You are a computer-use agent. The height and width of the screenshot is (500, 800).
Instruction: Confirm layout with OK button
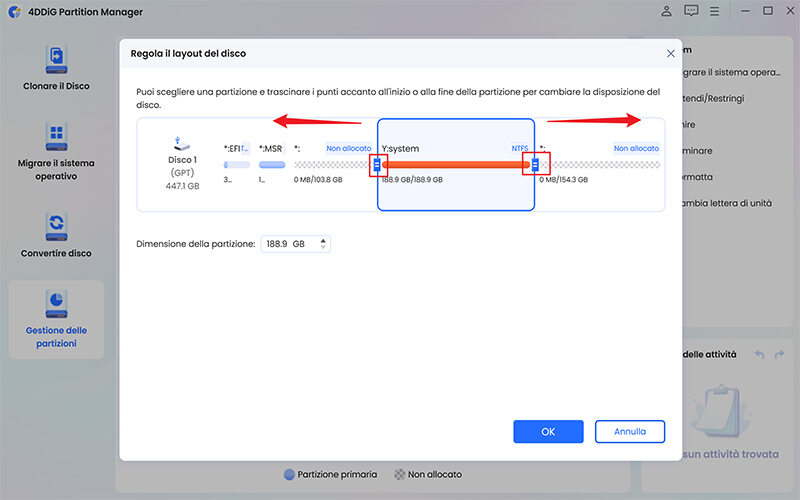548,431
